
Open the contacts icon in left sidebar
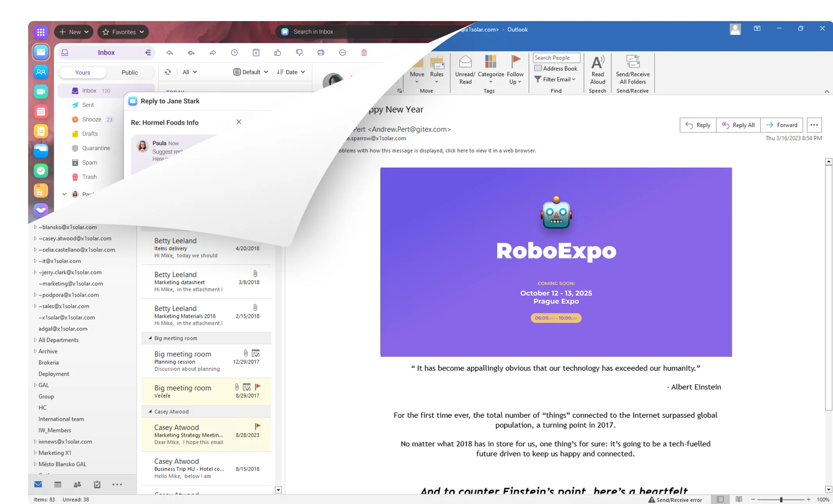(x=41, y=72)
